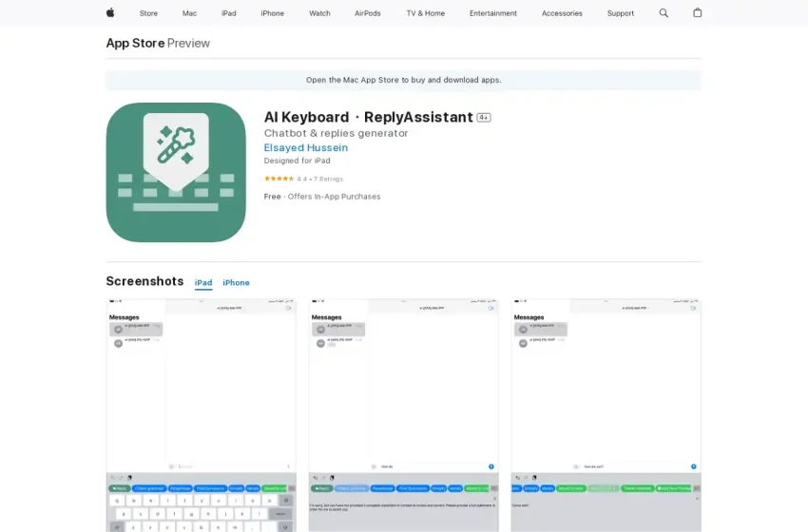Open the shopping bag icon
This screenshot has height=532, width=808.
pyautogui.click(x=697, y=12)
